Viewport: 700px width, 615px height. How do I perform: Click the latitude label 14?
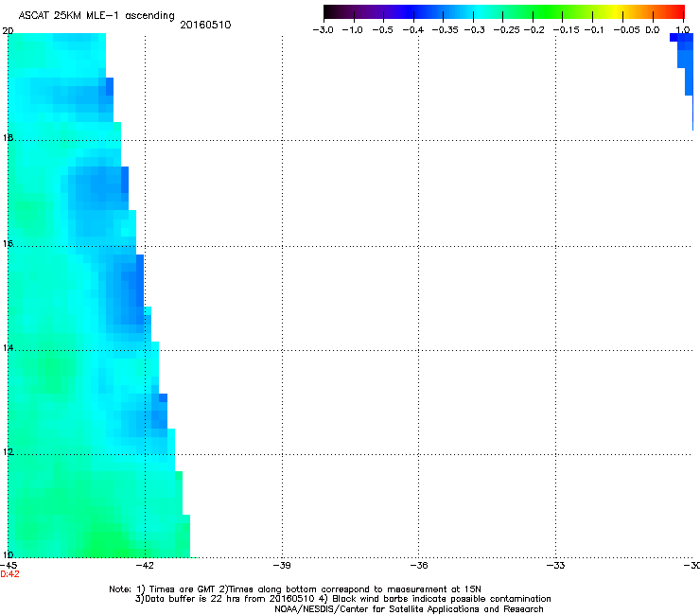click(x=8, y=347)
